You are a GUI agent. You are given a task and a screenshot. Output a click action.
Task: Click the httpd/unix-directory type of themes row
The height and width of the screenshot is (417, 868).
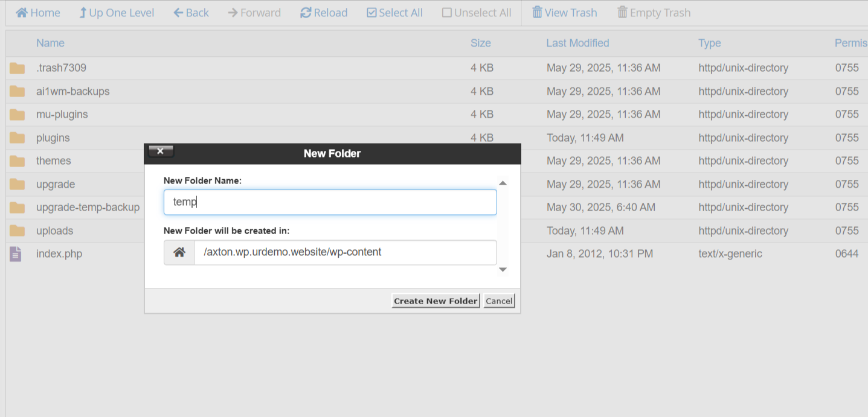tap(744, 161)
